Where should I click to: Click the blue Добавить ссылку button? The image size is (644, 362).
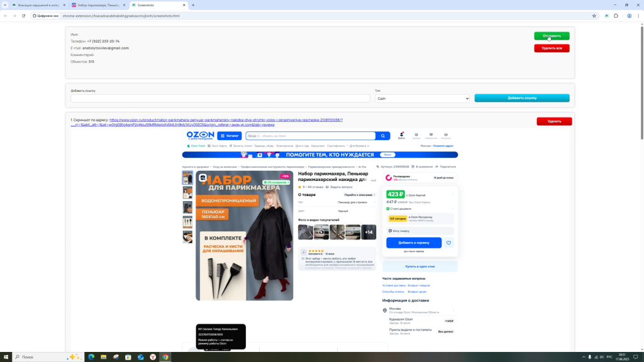coord(521,98)
